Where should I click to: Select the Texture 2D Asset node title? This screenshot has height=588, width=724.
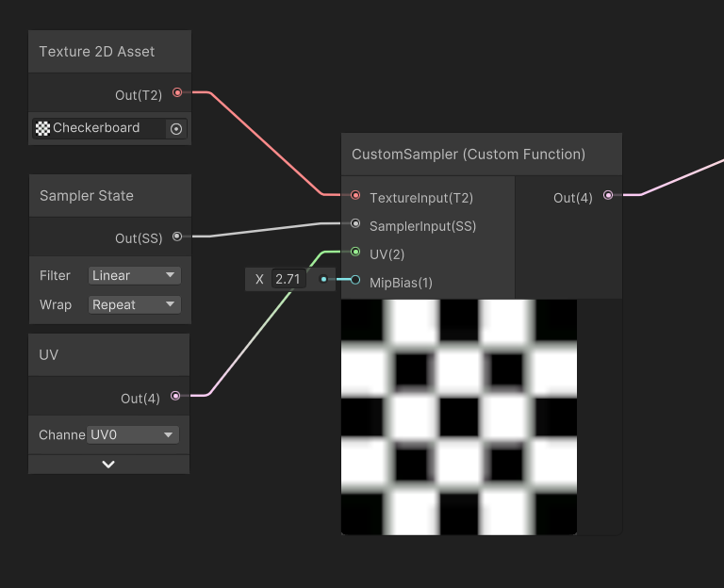[97, 52]
